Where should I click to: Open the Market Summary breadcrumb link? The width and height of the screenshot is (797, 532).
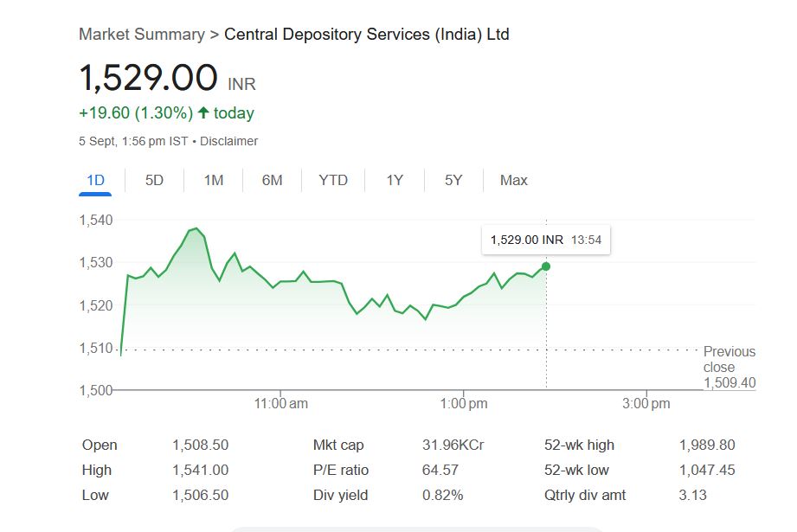point(142,35)
